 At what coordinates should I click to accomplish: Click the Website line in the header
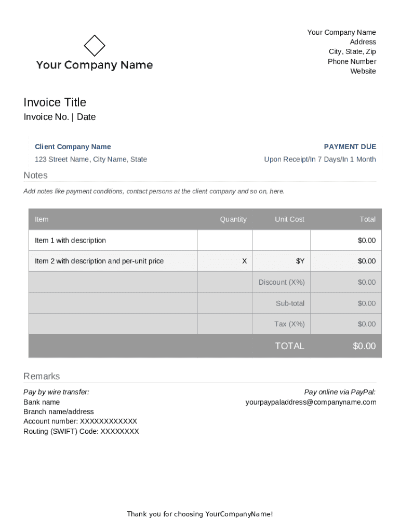pyautogui.click(x=363, y=71)
